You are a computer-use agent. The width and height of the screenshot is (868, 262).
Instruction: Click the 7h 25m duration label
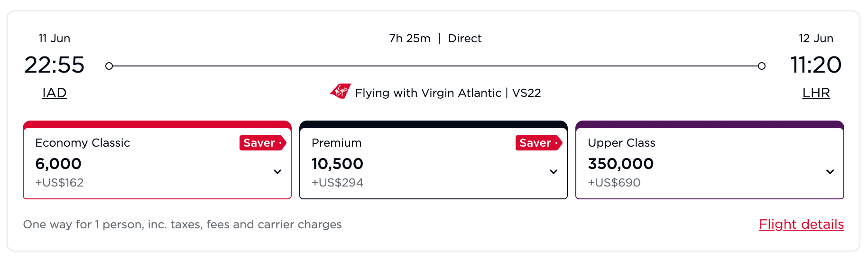click(410, 38)
